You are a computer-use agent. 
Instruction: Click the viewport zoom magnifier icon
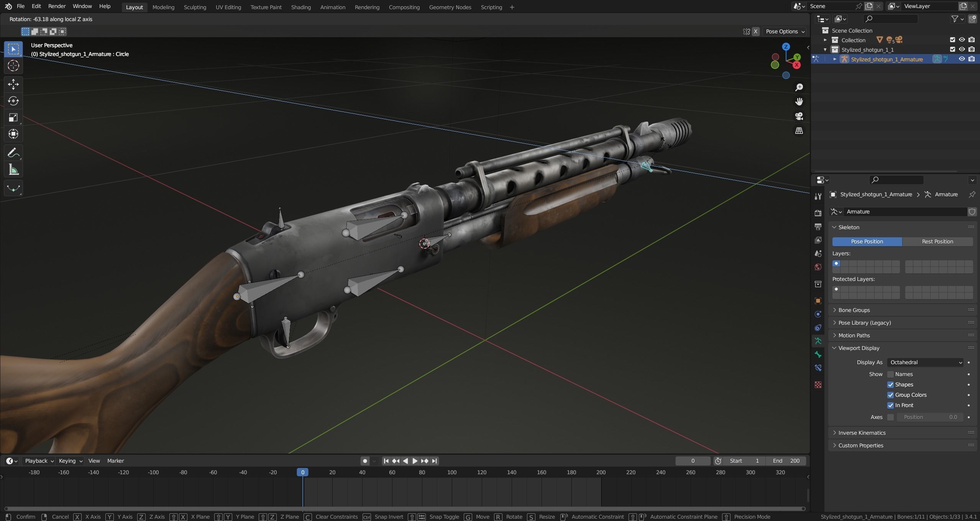point(799,87)
